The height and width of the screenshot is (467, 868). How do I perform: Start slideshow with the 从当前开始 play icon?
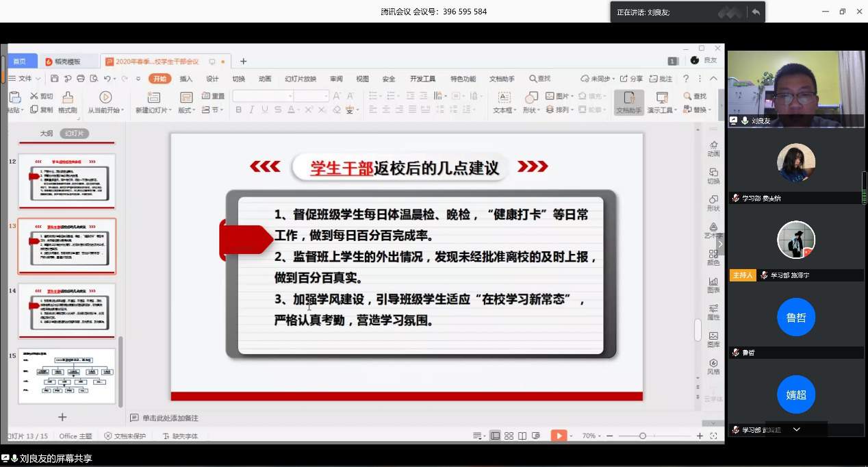[x=105, y=98]
